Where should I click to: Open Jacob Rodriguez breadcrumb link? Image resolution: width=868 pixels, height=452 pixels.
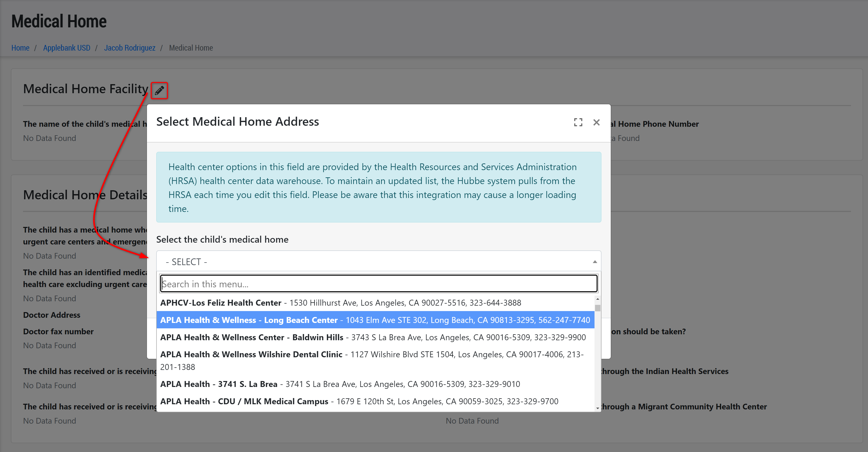coord(129,48)
